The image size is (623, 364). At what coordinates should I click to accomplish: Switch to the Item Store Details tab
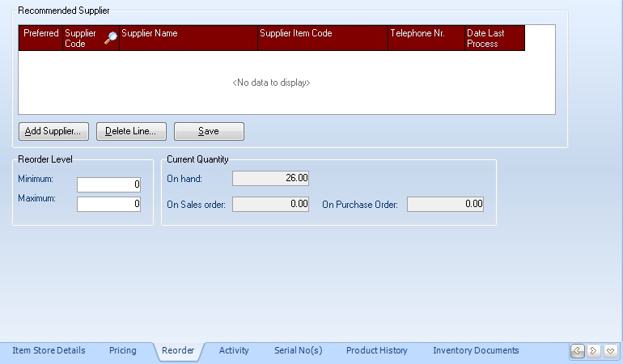pos(49,350)
